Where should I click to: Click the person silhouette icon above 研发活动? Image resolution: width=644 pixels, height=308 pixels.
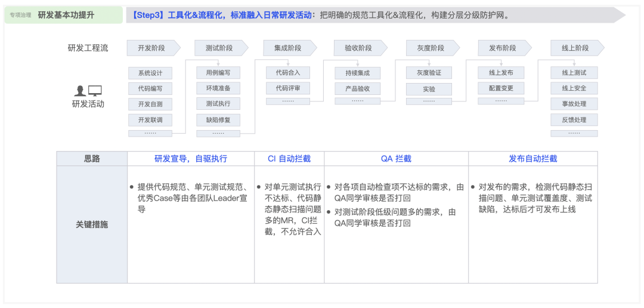click(x=80, y=91)
